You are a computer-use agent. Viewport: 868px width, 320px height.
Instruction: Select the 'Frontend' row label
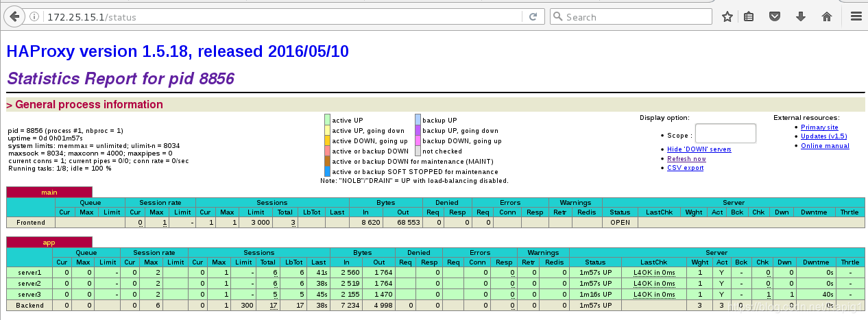tap(31, 223)
